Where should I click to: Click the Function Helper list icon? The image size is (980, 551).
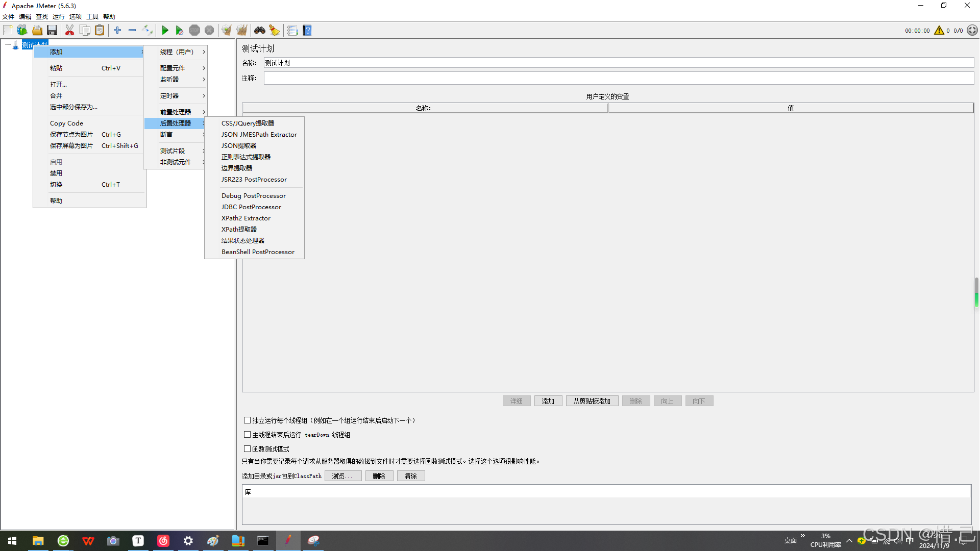tap(292, 31)
